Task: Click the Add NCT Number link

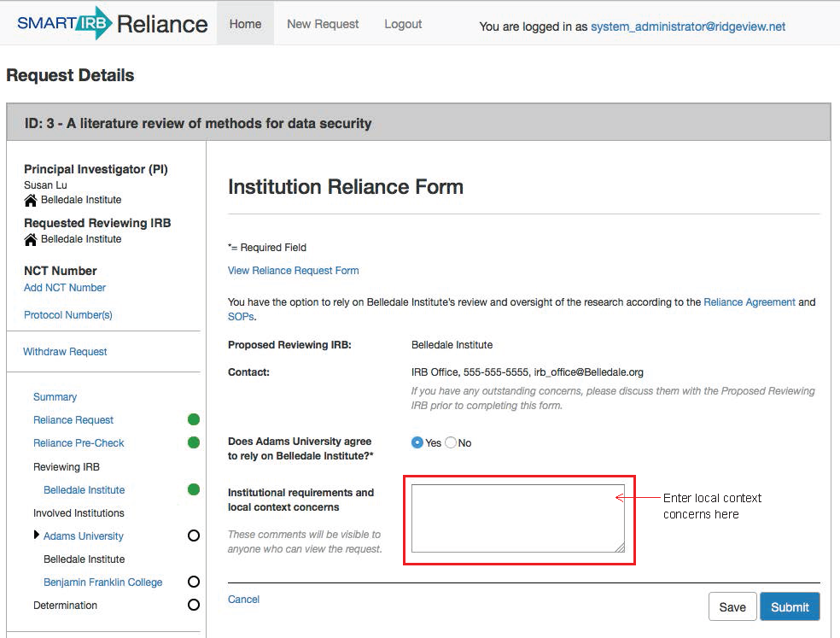Action: click(x=65, y=287)
